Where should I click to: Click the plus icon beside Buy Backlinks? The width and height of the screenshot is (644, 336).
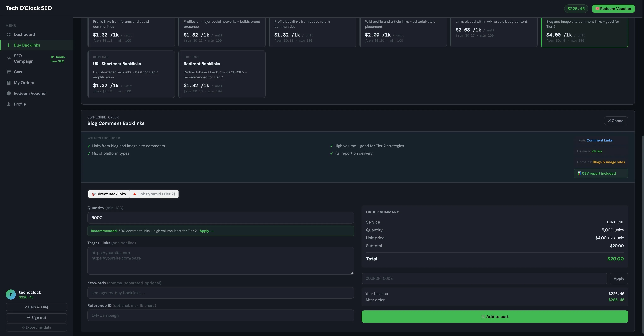tap(9, 45)
